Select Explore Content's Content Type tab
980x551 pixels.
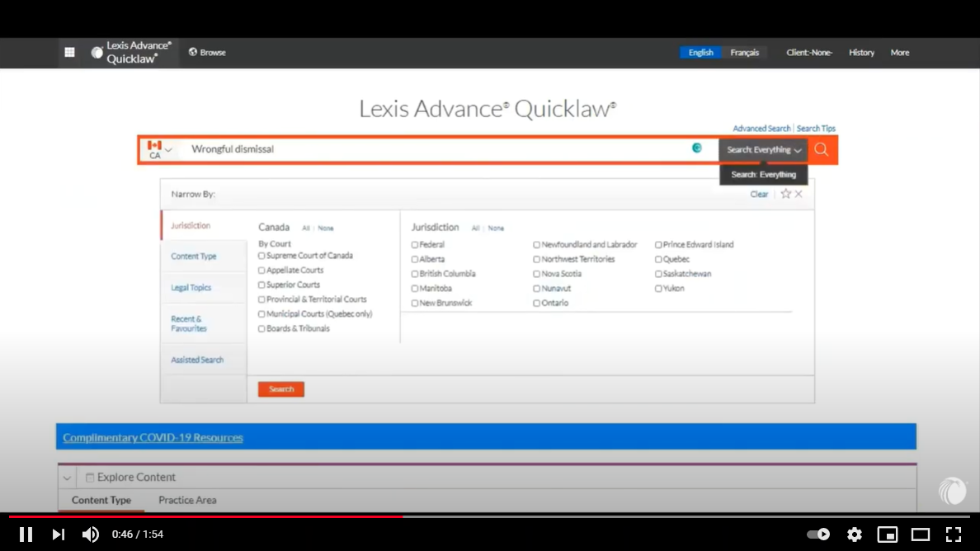tap(101, 500)
